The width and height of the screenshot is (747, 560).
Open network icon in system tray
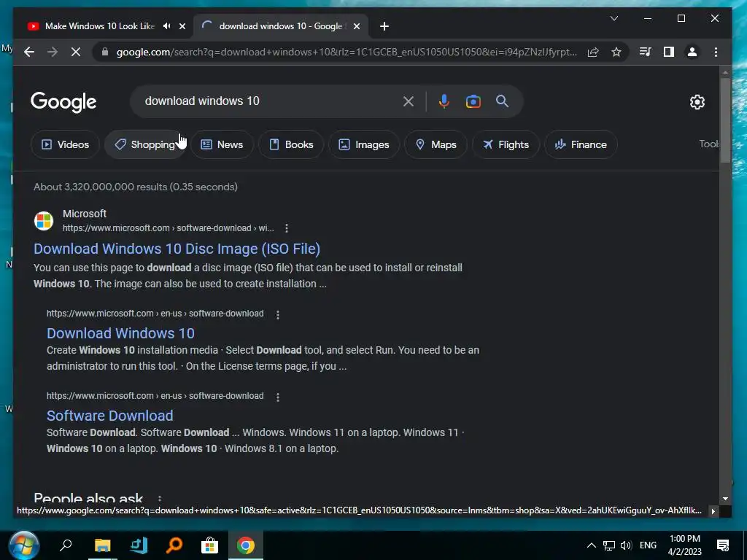click(x=609, y=545)
